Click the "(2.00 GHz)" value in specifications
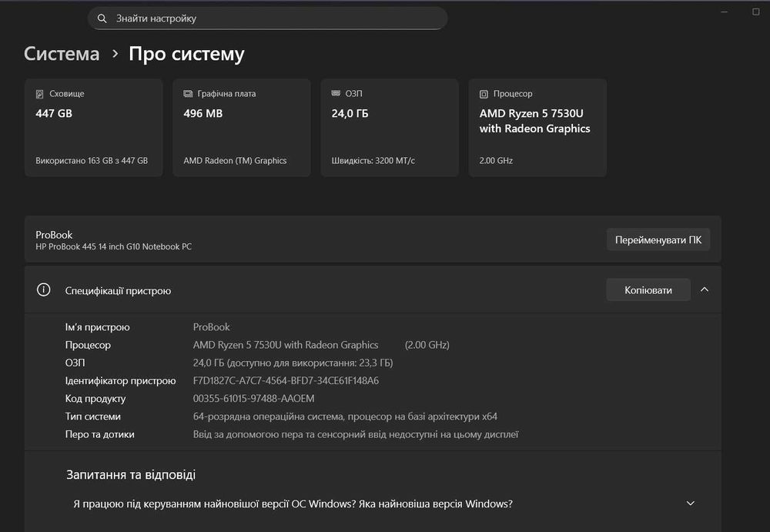770x532 pixels. coord(427,345)
